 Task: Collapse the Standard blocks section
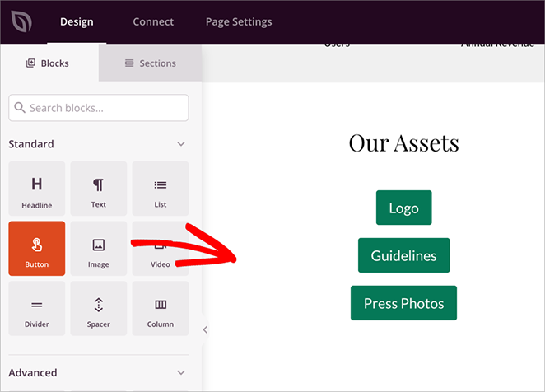pyautogui.click(x=181, y=144)
